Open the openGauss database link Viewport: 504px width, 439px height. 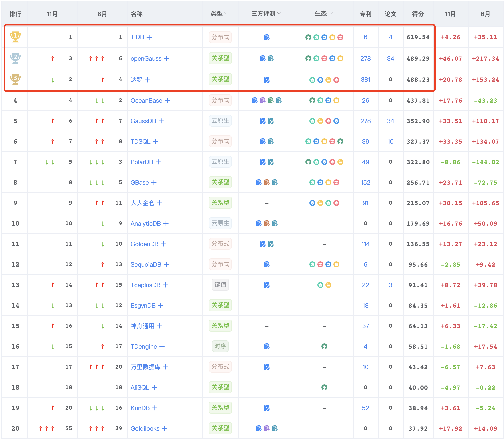click(x=146, y=59)
